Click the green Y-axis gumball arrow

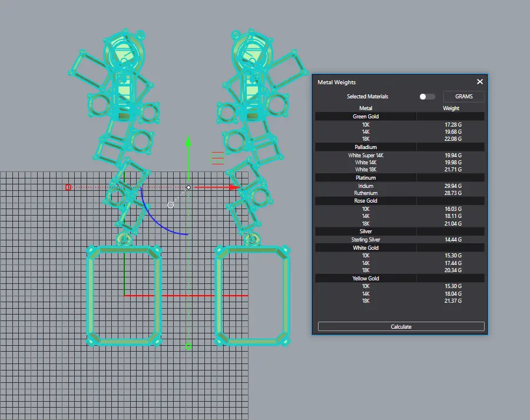(188, 142)
